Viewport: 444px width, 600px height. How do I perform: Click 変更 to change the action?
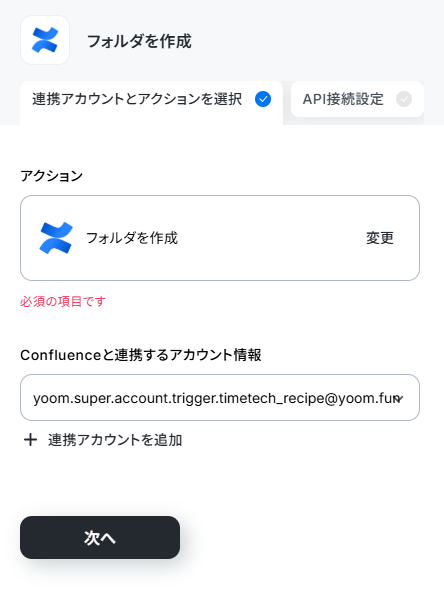(x=380, y=238)
